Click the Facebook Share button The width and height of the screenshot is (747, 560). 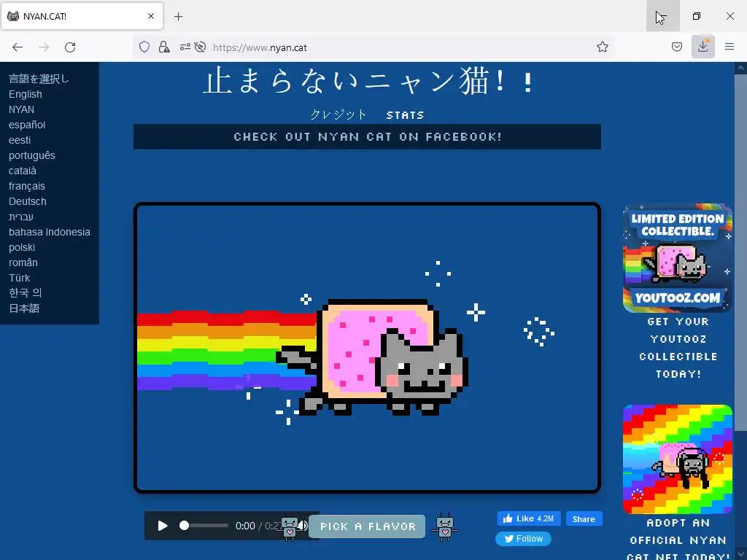click(x=584, y=518)
